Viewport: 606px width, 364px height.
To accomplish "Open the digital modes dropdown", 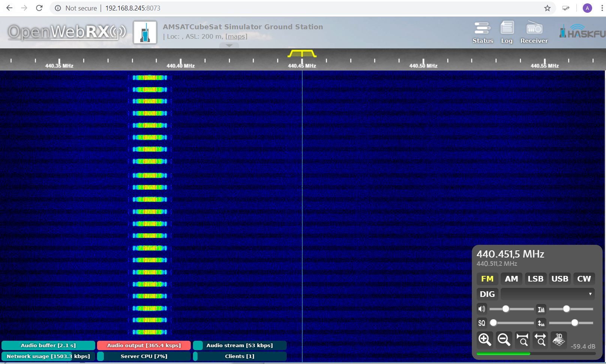I will tap(548, 294).
